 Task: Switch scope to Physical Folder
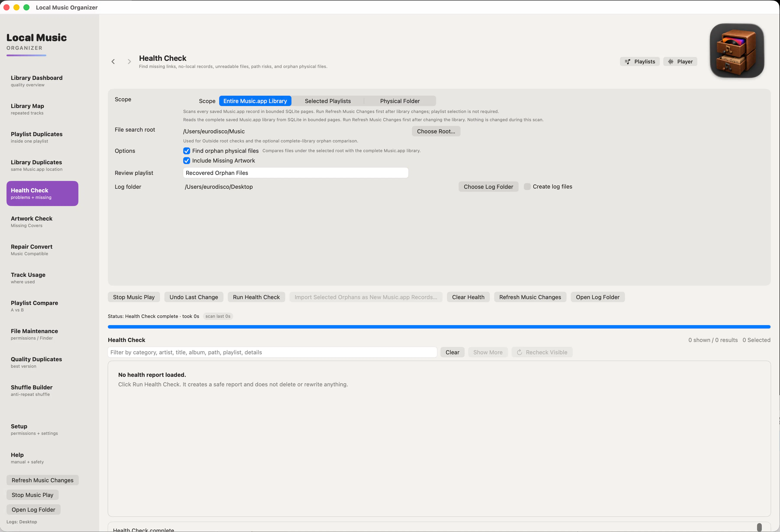[x=400, y=101]
